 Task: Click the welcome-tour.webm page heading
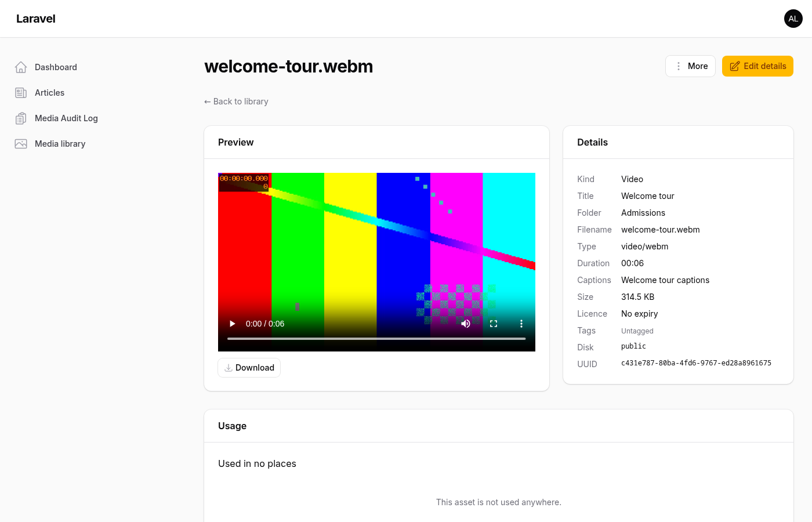288,66
